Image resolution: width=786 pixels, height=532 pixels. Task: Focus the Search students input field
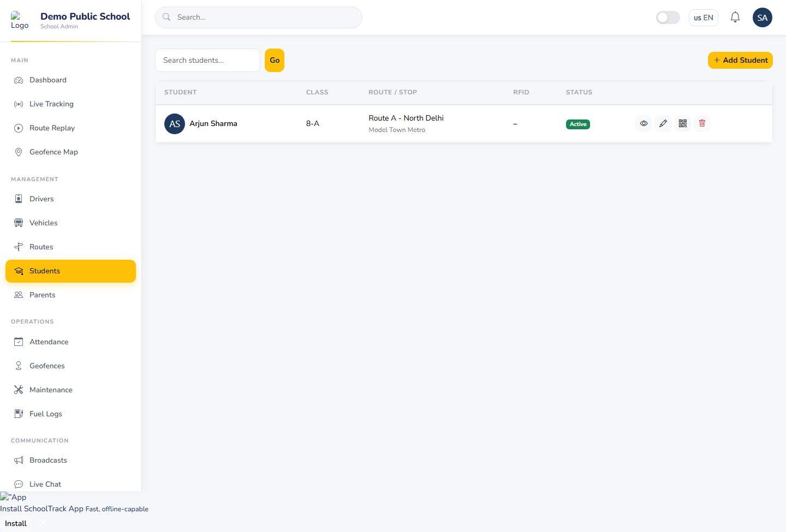pyautogui.click(x=207, y=60)
